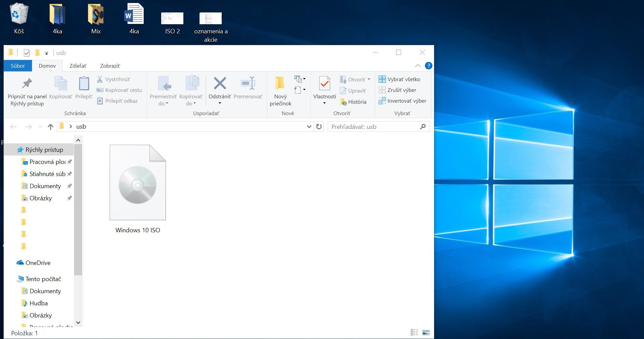Click the Kopírovať ribbon icon
The width and height of the screenshot is (644, 339).
(x=61, y=83)
